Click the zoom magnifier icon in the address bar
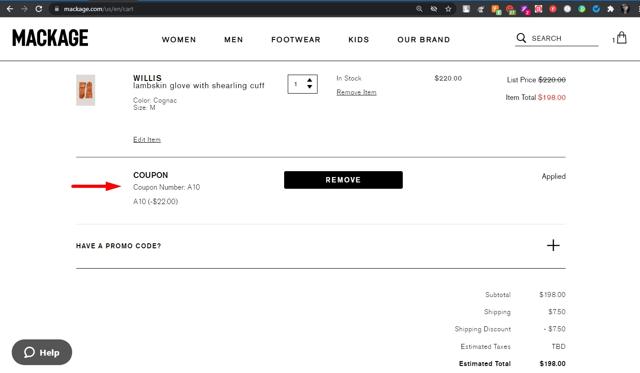Image resolution: width=640 pixels, height=373 pixels. pos(419,9)
